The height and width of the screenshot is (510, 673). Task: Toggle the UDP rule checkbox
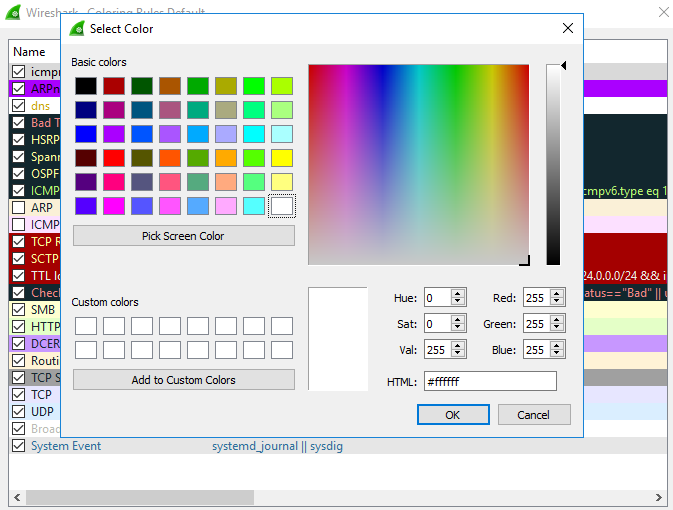coord(18,411)
